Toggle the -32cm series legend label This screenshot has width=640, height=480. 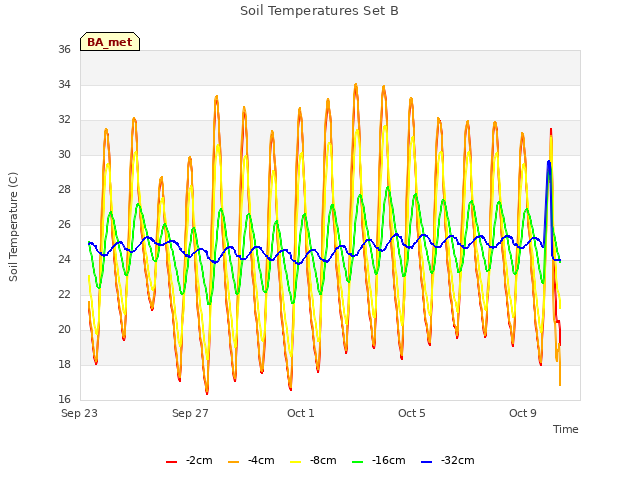(458, 461)
